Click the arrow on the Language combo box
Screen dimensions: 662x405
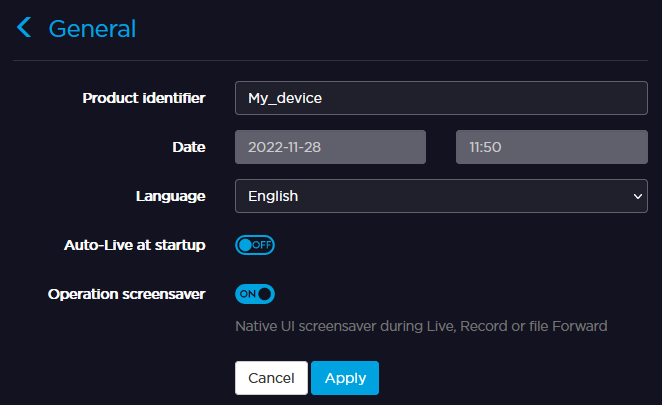click(639, 196)
